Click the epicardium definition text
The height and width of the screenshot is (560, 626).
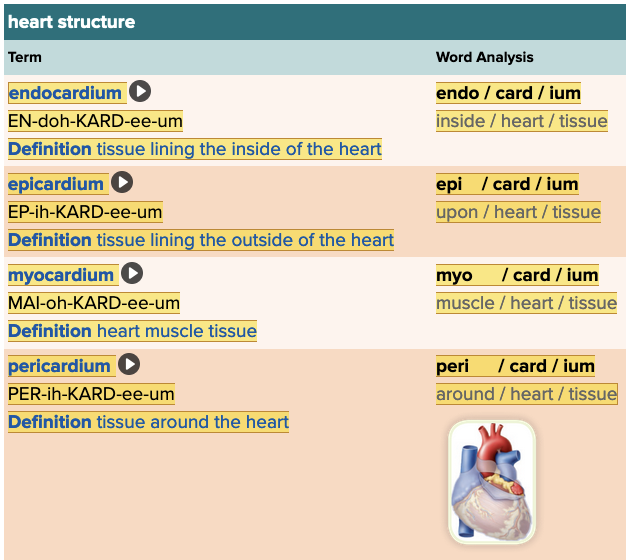pos(245,240)
